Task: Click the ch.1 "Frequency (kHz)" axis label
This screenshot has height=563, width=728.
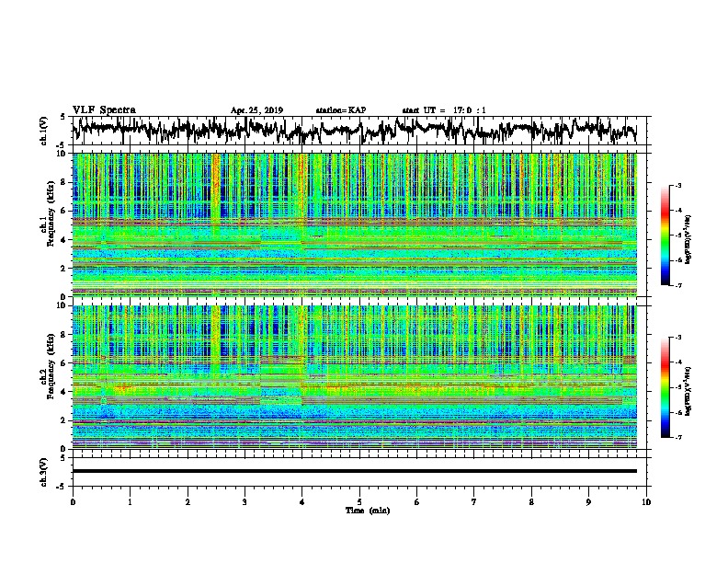Action: 50,213
